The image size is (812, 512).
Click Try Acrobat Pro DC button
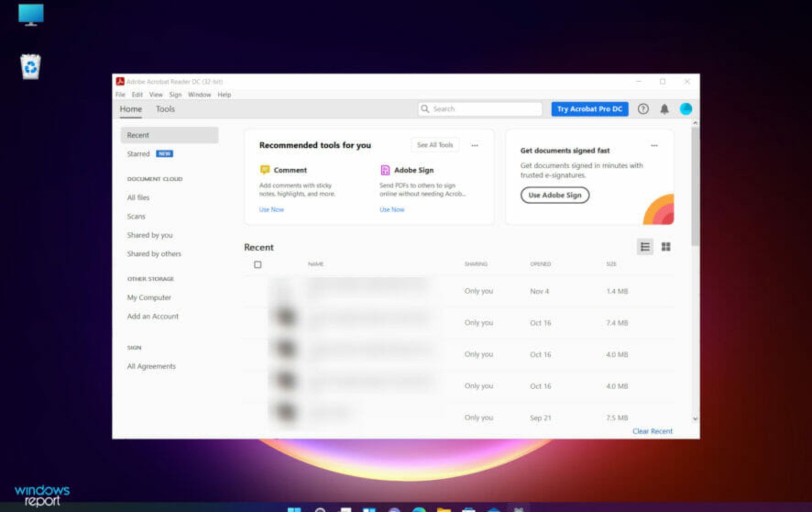pos(590,109)
